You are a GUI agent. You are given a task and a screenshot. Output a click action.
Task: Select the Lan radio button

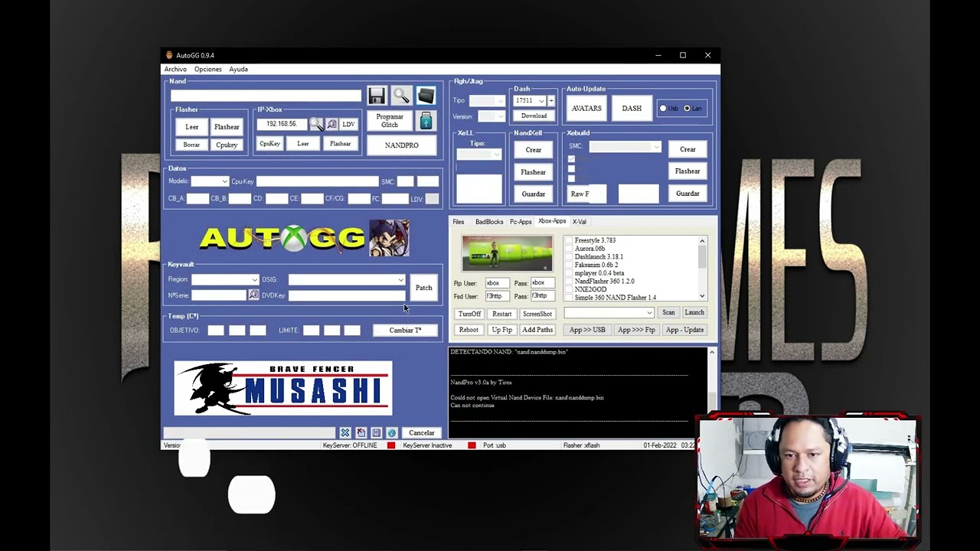[x=687, y=109]
